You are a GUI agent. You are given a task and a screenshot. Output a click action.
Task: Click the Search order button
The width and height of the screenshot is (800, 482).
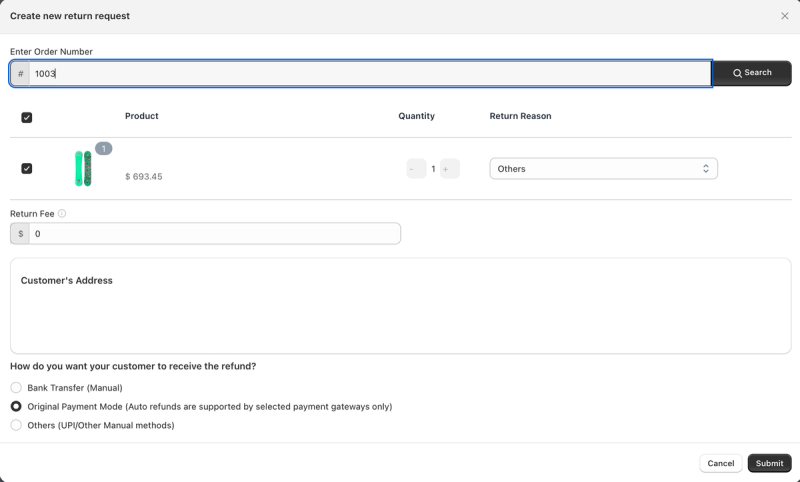coord(752,73)
